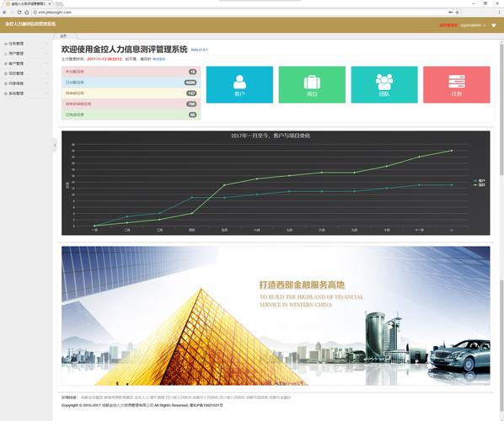Screen dimensions: 504x421
Task: Toggle 客户 series in chart legend
Action: pos(480,181)
